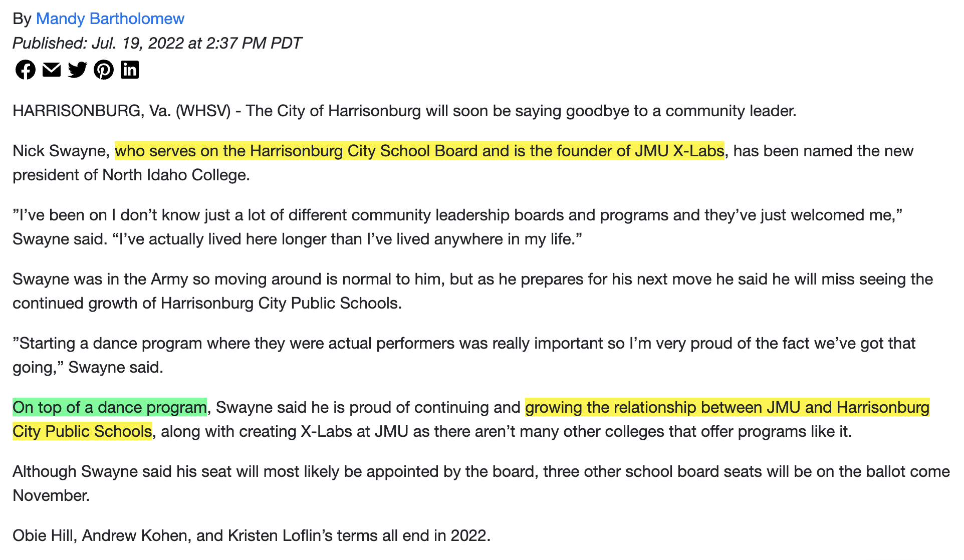The width and height of the screenshot is (964, 560).
Task: Click 'president of North Idaho College' text
Action: pos(131,175)
